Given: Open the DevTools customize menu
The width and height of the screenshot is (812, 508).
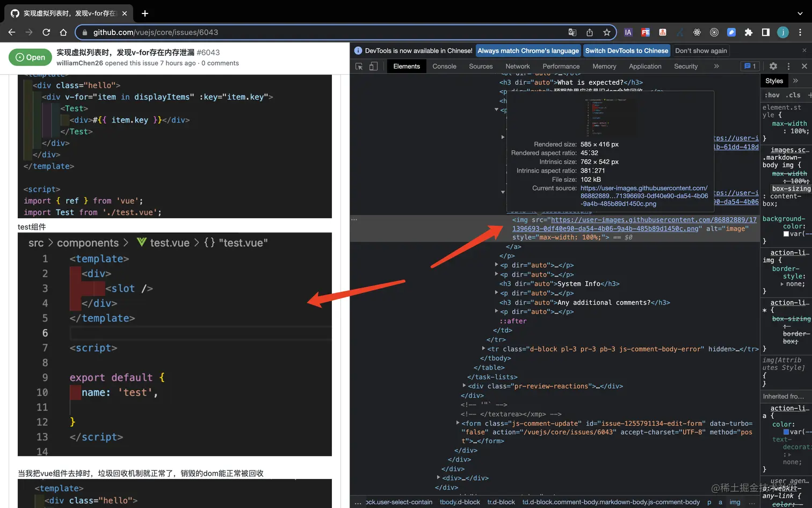Looking at the screenshot, I should click(x=788, y=66).
